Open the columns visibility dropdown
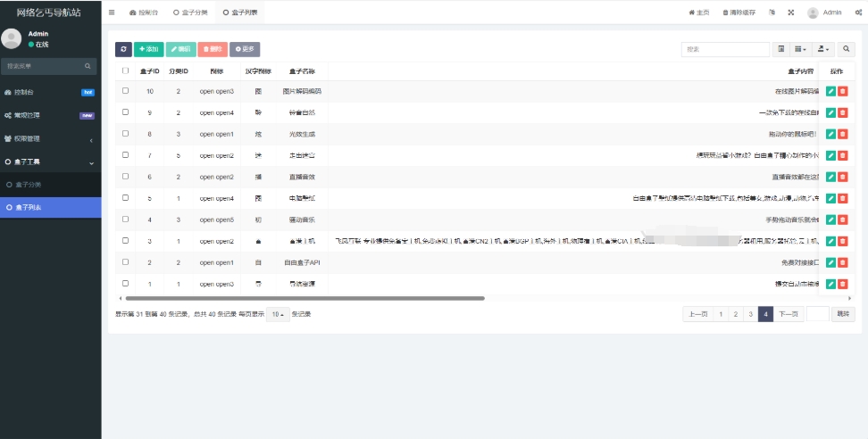This screenshot has height=439, width=868. tap(800, 49)
